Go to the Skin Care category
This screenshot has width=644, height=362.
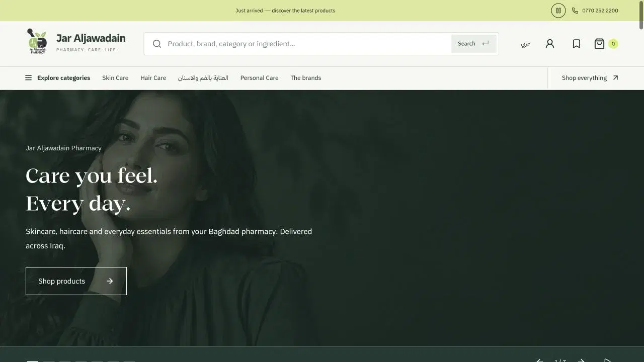tap(115, 78)
